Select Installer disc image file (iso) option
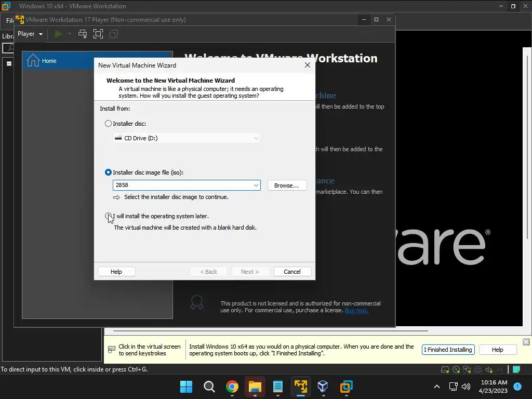Viewport: 532px width, 399px height. [108, 172]
